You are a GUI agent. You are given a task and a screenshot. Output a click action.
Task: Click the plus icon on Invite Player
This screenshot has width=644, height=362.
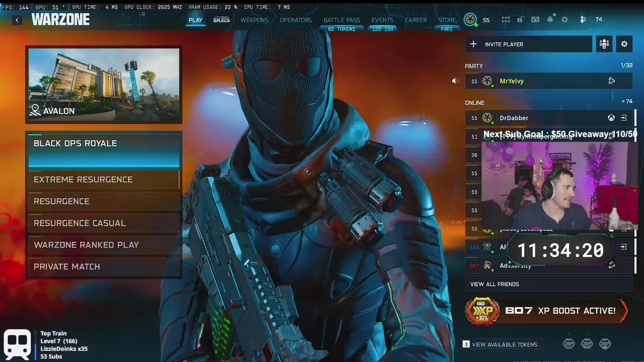(x=473, y=44)
